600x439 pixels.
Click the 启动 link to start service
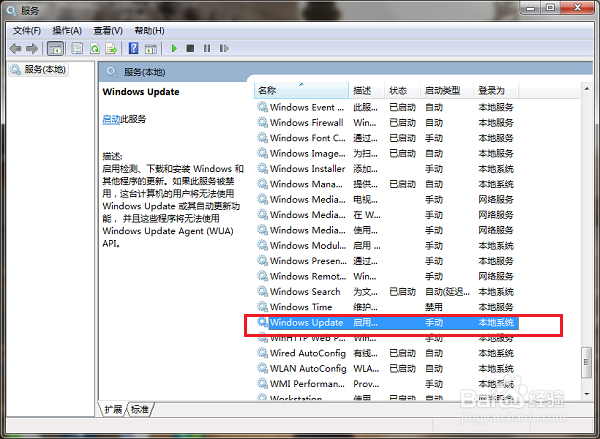tap(111, 119)
